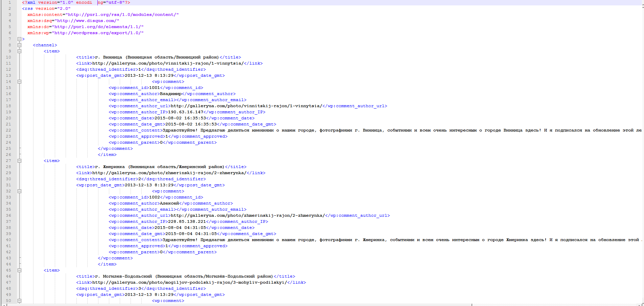Click the title "г. Могилев-Подольский"

123,276
